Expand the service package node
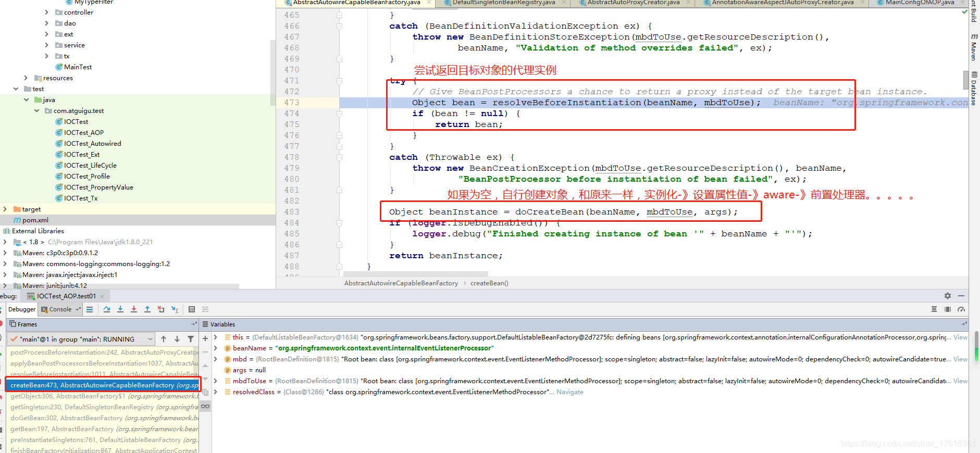 click(x=46, y=45)
